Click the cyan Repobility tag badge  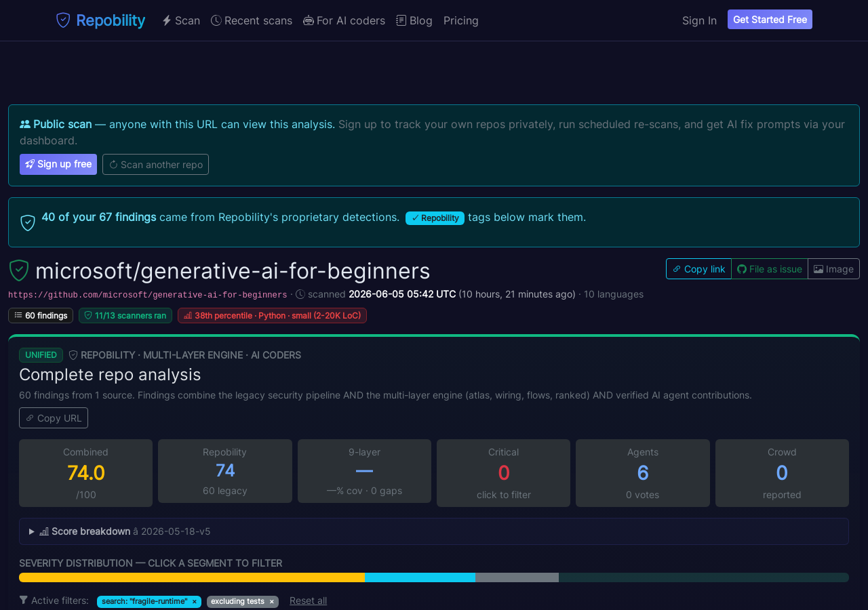click(435, 218)
